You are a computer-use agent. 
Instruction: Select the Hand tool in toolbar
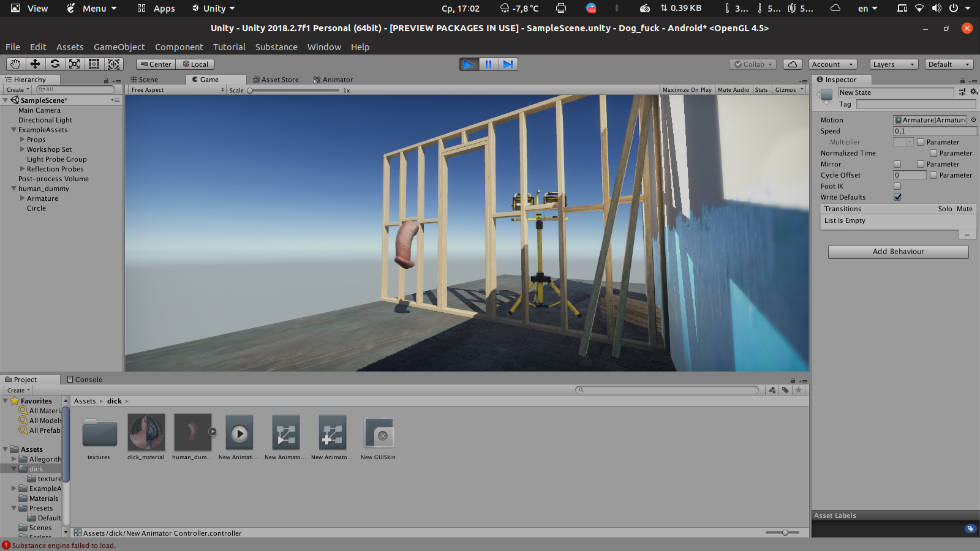(x=15, y=64)
